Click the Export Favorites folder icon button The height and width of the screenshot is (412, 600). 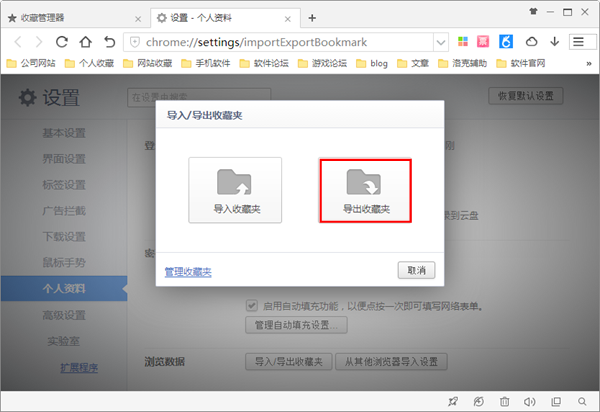coord(366,190)
